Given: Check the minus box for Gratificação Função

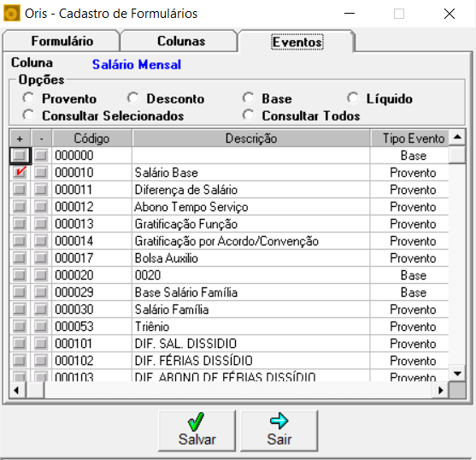Looking at the screenshot, I should 41,224.
